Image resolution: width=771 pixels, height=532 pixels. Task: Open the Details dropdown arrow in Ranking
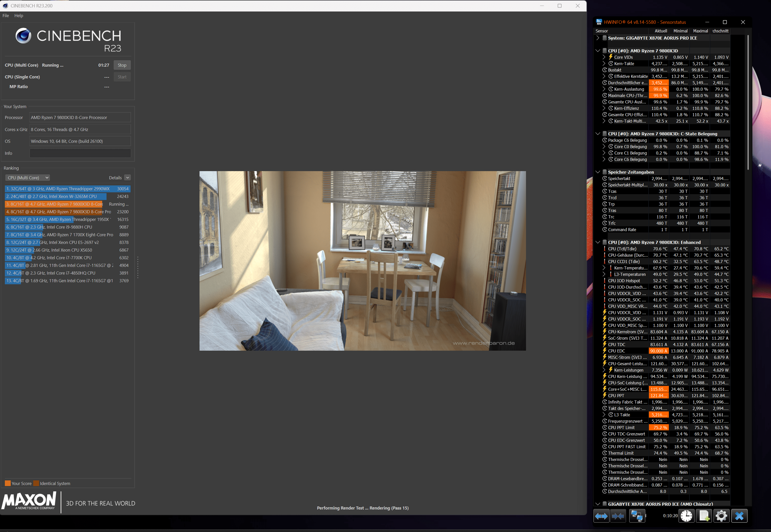(128, 178)
